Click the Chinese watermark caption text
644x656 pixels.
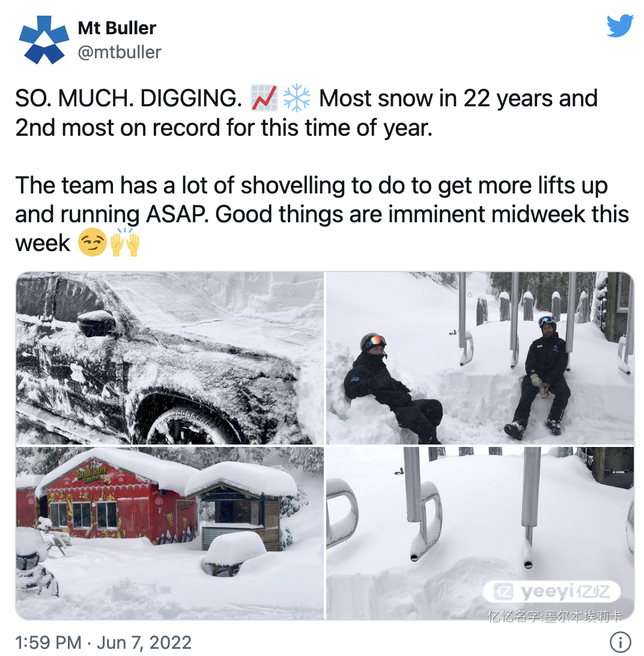point(554,616)
